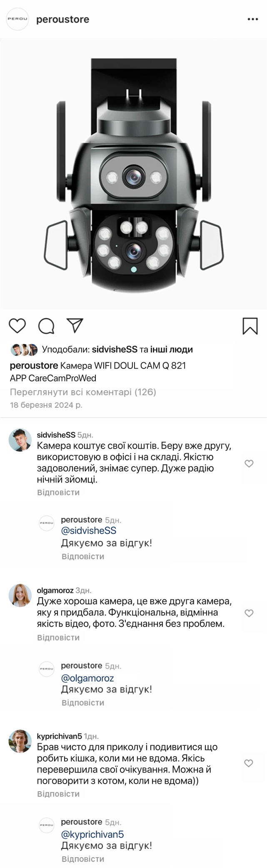The image size is (267, 868).
Task: Like sidvisheSS's comment with the heart
Action: pyautogui.click(x=249, y=464)
